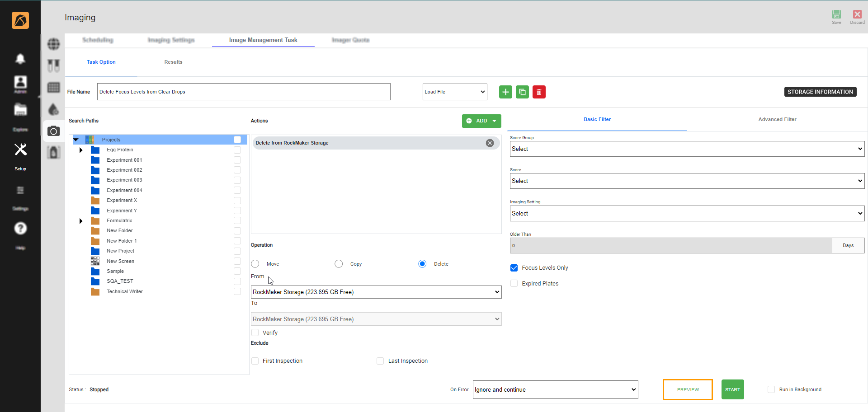Open the Load File dropdown
This screenshot has height=412, width=868.
(455, 92)
